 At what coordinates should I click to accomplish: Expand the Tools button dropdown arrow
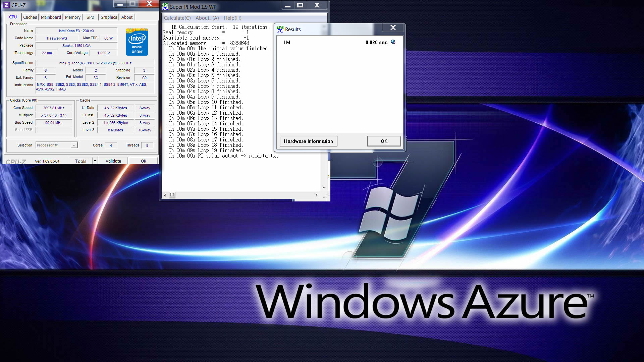(95, 161)
